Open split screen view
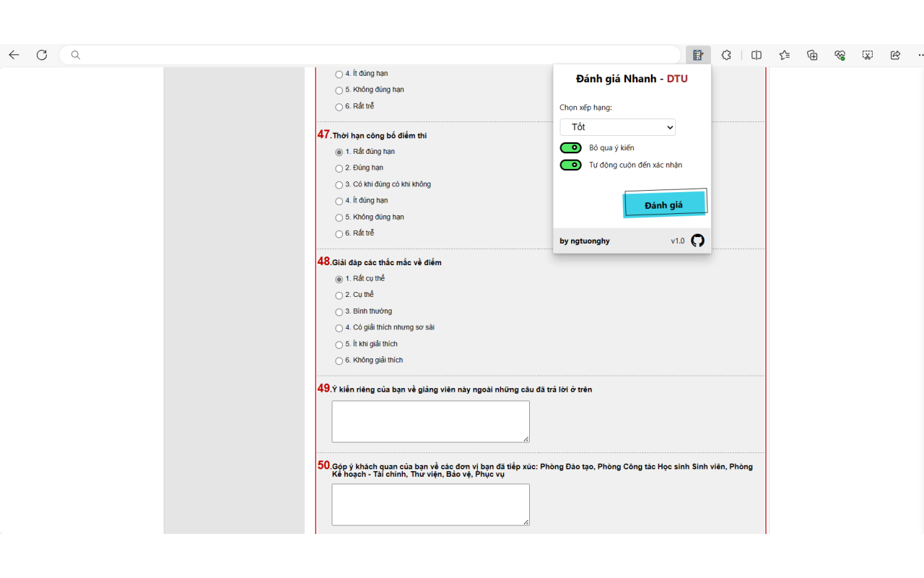Viewport: 924px width, 578px height. 757,55
